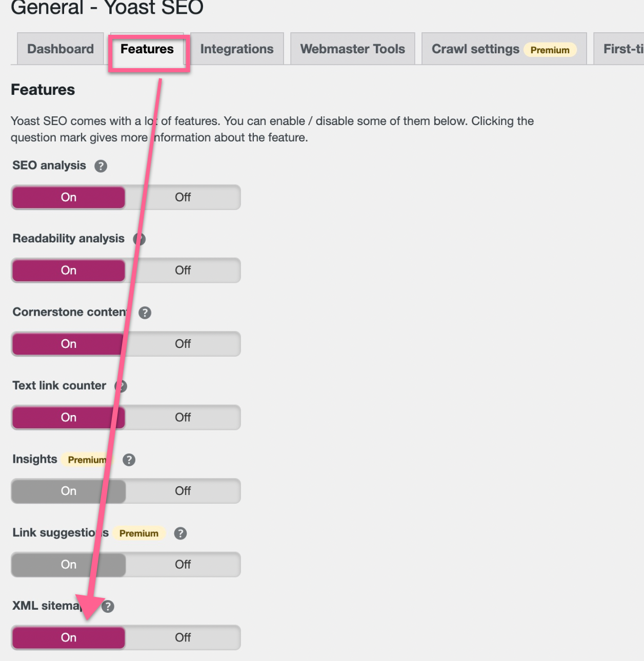The height and width of the screenshot is (661, 644).
Task: Click the Premium badge beside Link suggestions
Action: (139, 533)
